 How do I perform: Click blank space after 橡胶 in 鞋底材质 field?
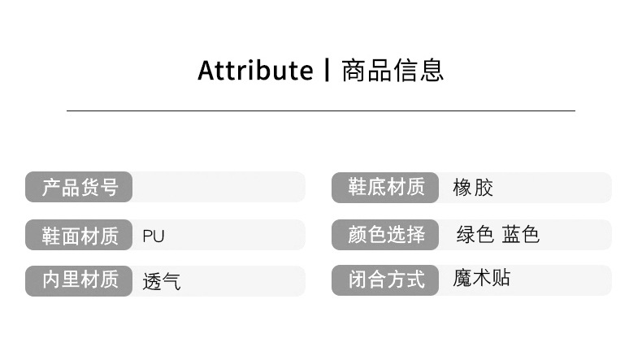coord(553,188)
